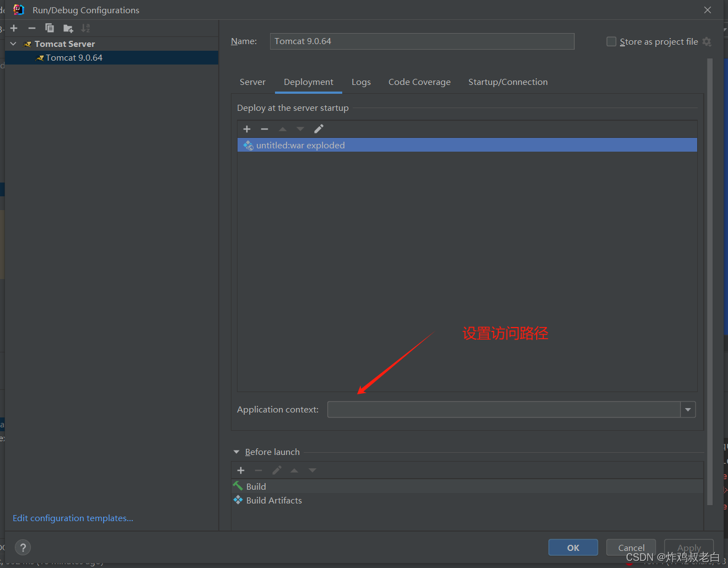The width and height of the screenshot is (728, 568).
Task: Confirm with the OK button
Action: tap(573, 548)
